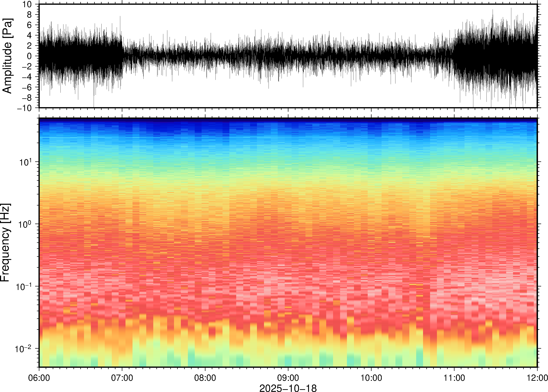Click the 2025-10-18 date label

coord(288,388)
